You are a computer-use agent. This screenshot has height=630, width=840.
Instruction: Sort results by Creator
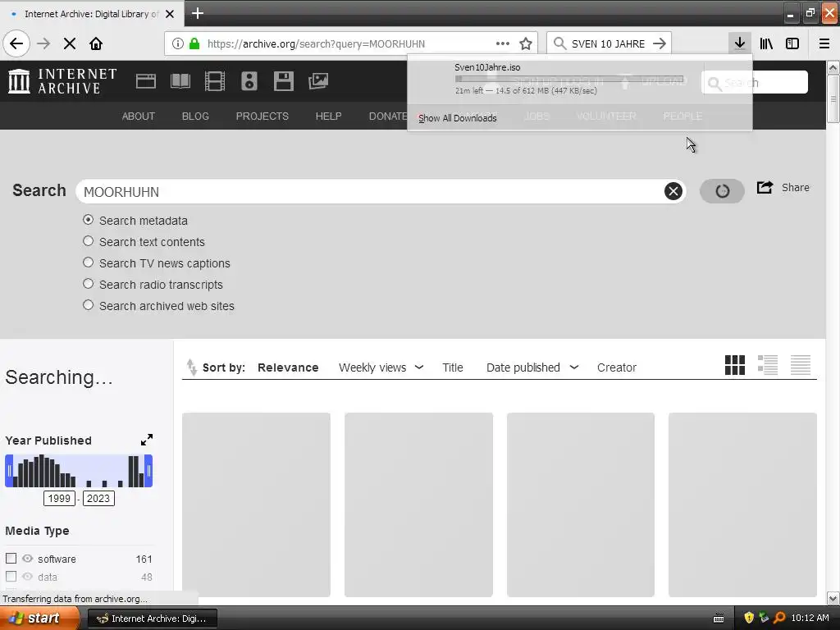pos(617,367)
